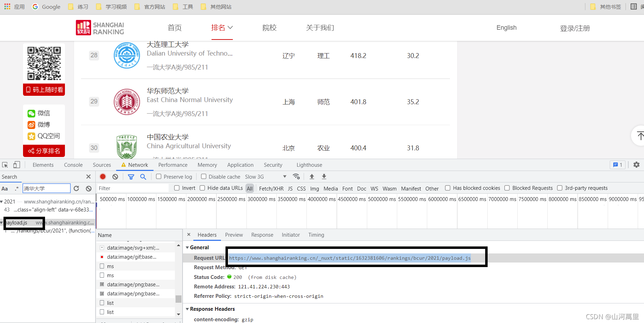Check 3rd-party requests checkbox

tap(560, 188)
